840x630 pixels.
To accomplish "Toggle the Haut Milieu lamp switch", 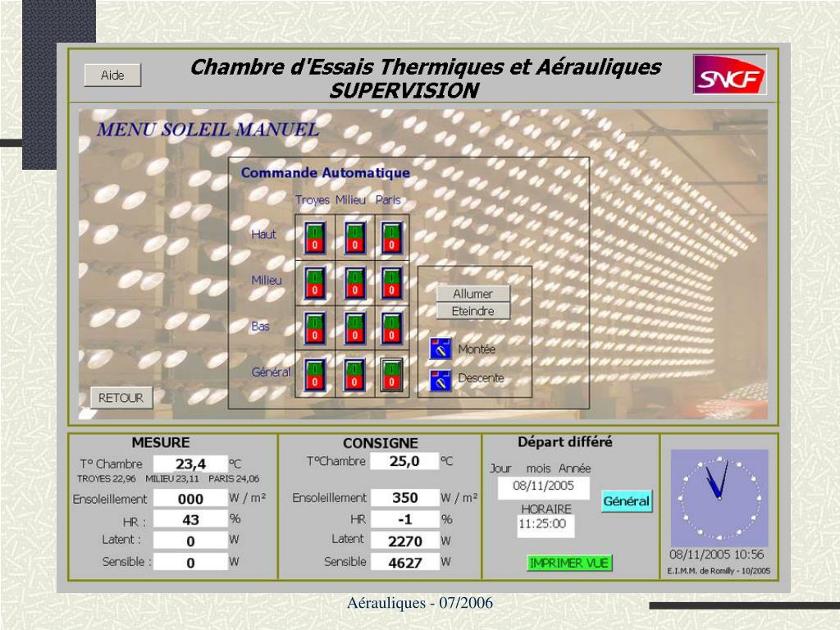I will (x=354, y=237).
